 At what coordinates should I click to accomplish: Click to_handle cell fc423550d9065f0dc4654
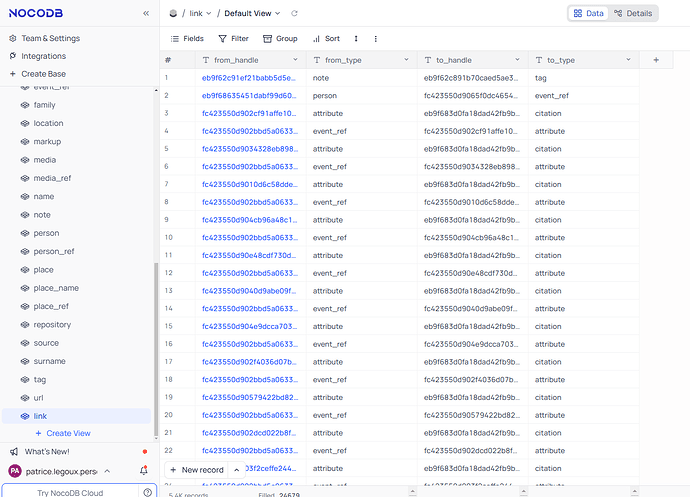click(473, 96)
